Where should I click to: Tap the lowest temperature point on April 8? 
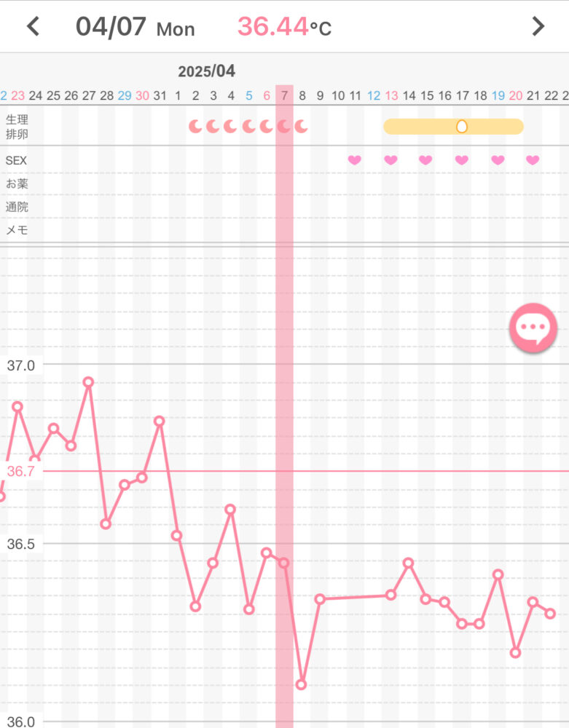[x=301, y=684]
